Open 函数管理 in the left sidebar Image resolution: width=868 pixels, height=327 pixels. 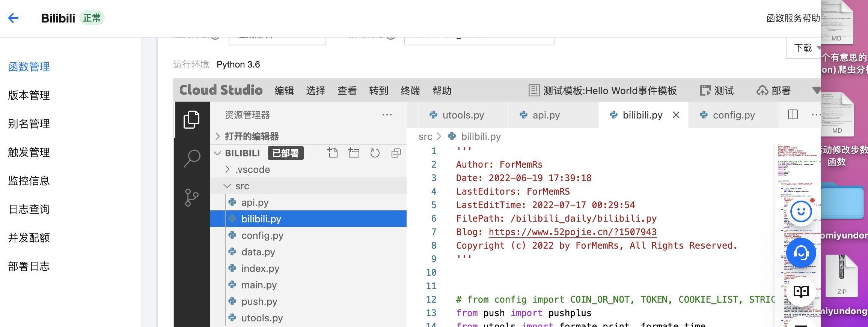(x=29, y=67)
